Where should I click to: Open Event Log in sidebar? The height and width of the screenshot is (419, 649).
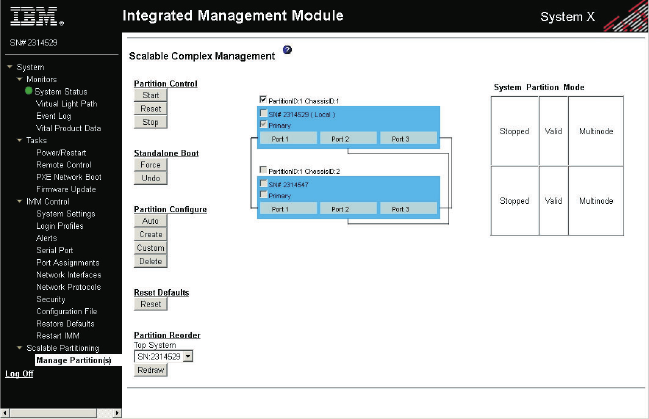(54, 116)
